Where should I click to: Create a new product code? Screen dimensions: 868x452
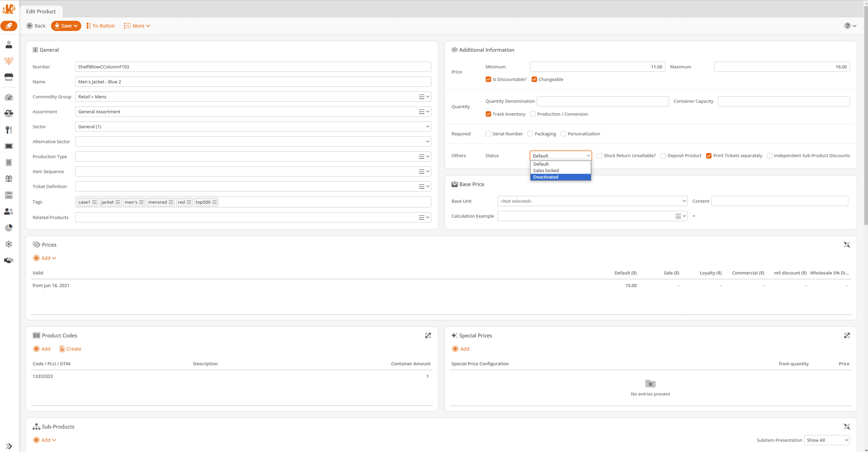(70, 349)
